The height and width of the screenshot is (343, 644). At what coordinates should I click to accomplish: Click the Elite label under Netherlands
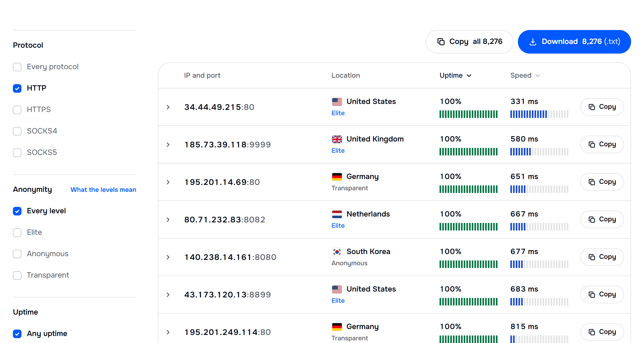click(x=338, y=226)
